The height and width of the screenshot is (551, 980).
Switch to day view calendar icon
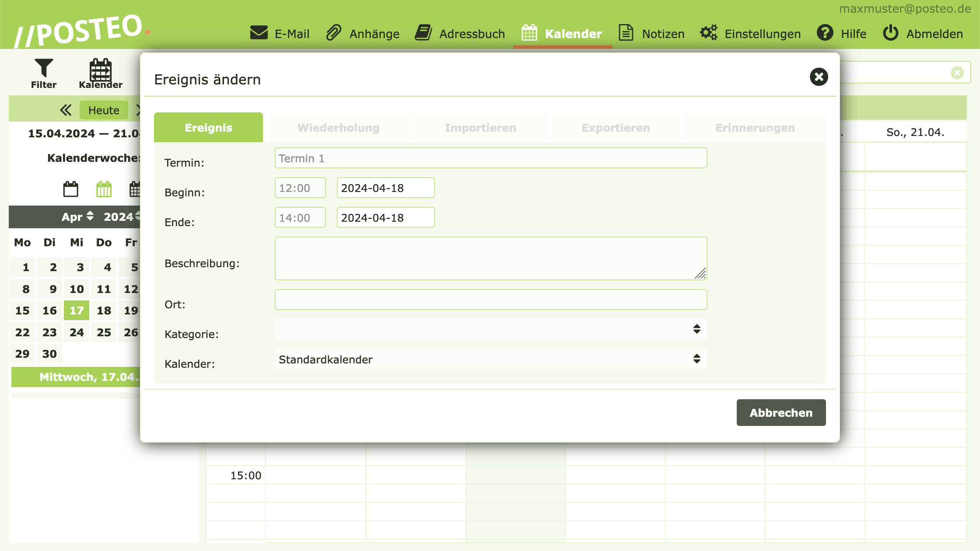click(70, 189)
